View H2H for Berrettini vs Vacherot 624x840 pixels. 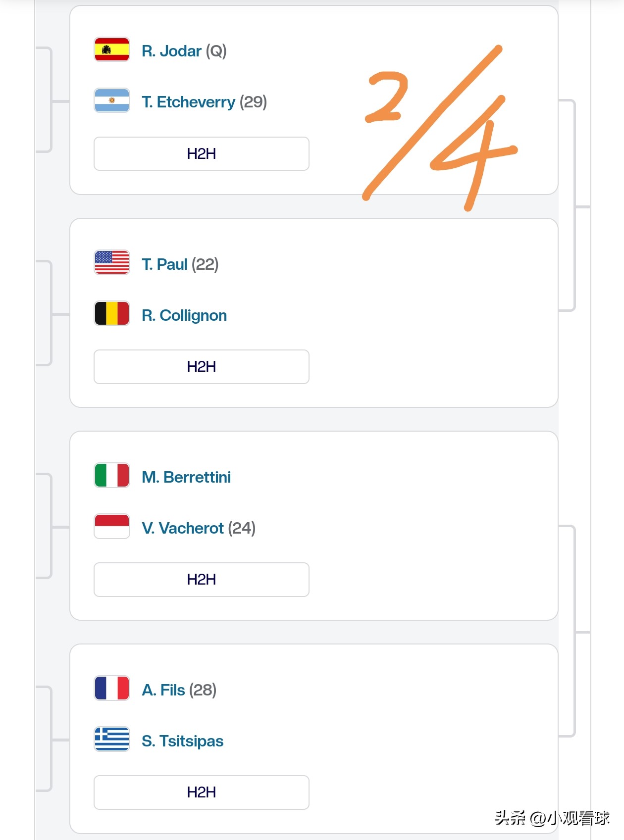click(201, 580)
